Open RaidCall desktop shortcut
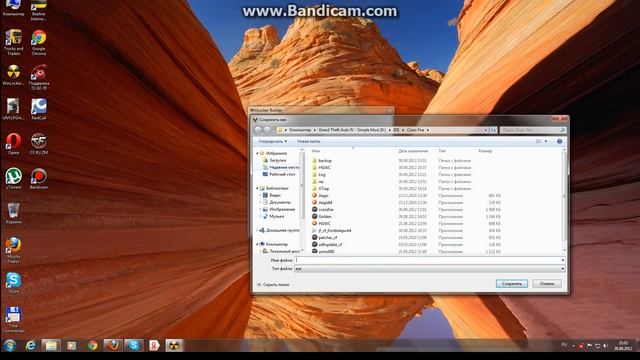The image size is (640, 360). click(x=38, y=109)
